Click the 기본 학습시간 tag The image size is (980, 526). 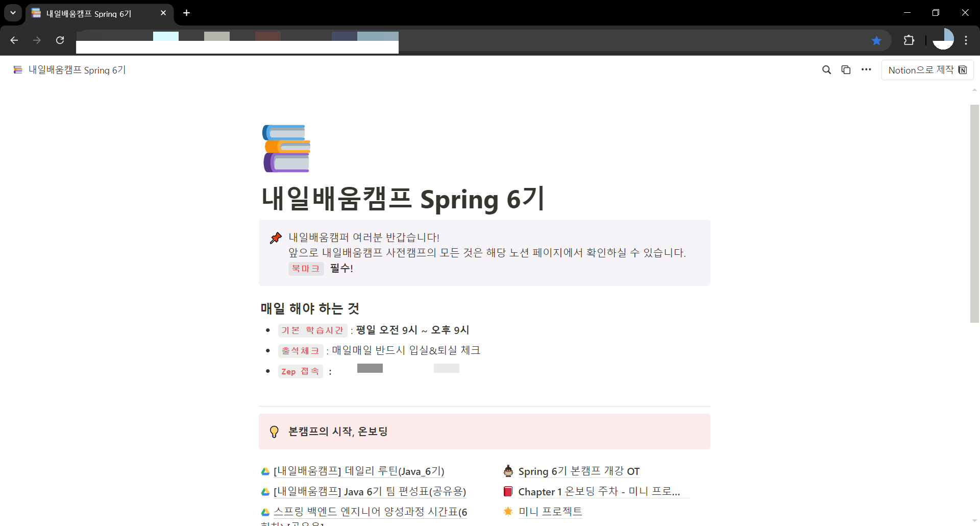312,330
